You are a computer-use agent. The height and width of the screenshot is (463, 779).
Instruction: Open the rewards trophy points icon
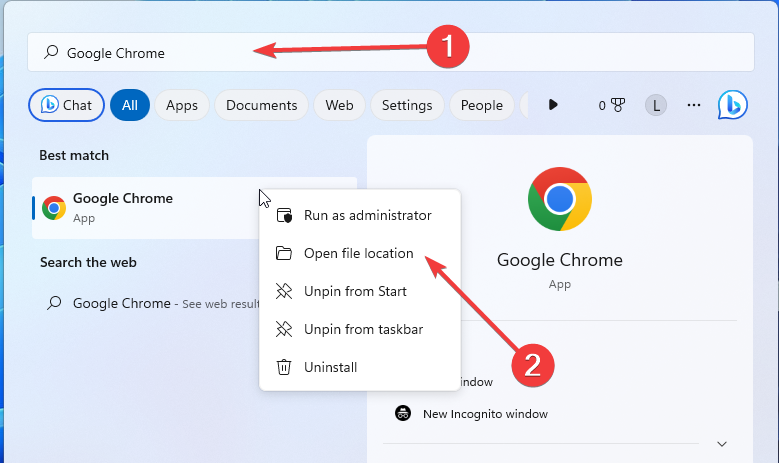(x=612, y=105)
